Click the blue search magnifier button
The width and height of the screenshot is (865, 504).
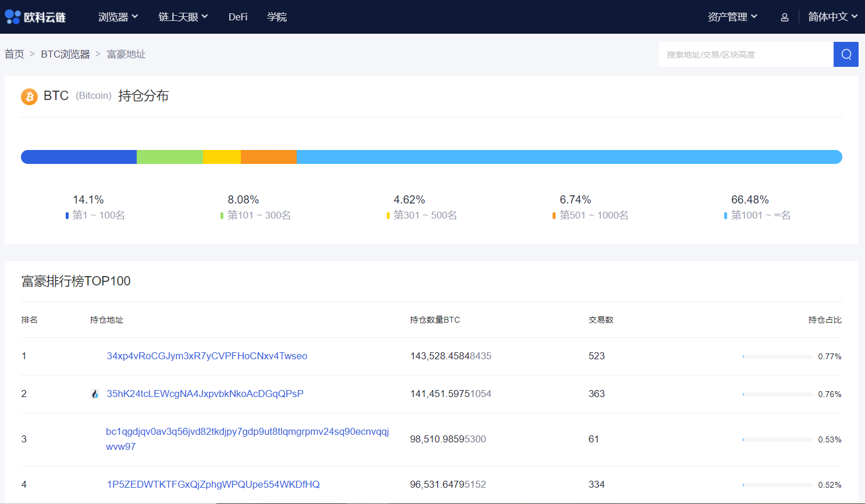click(x=846, y=55)
